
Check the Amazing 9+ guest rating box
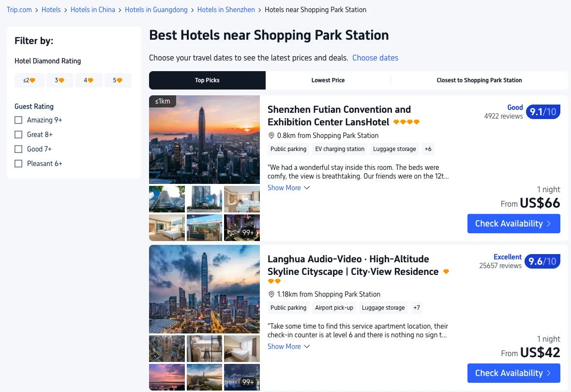click(x=18, y=120)
